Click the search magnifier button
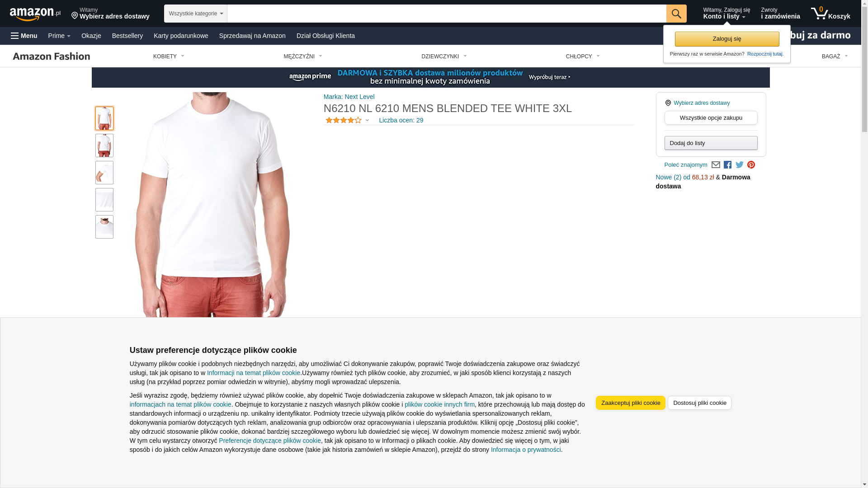Screen dimensions: 868x488 676,14
